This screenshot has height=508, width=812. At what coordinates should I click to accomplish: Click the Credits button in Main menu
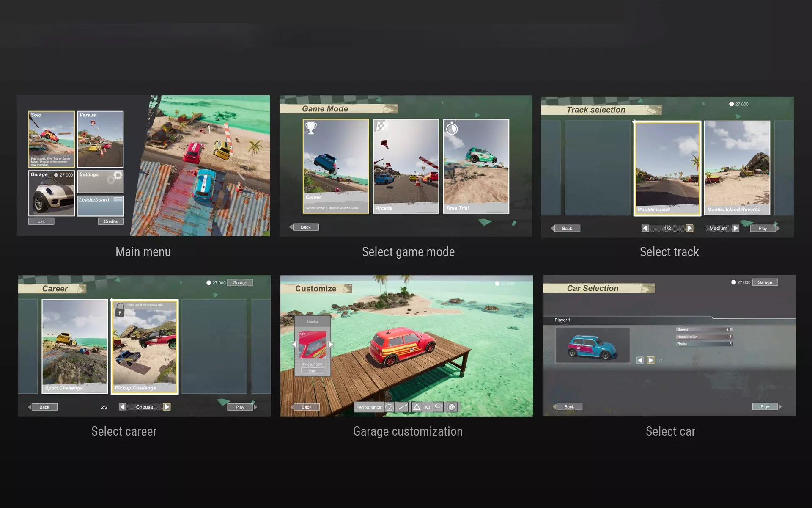coord(111,221)
